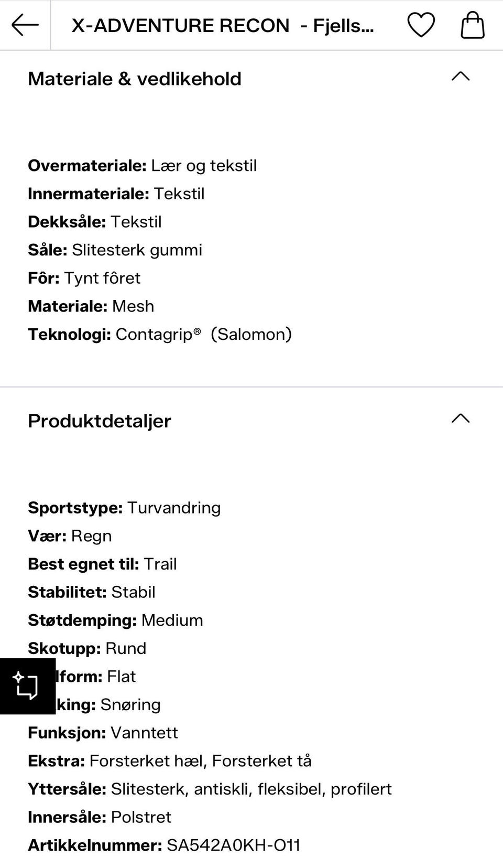Tap the Materiale & vedlikehold heading

point(135,79)
